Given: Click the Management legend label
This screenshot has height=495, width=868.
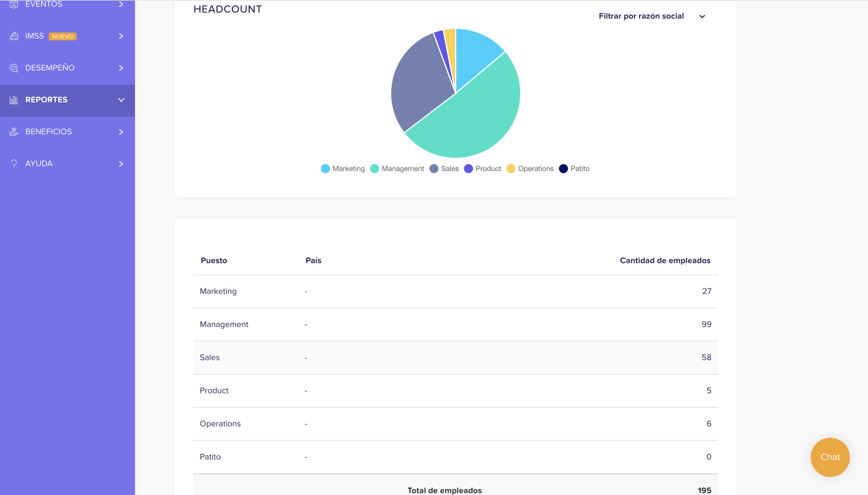Looking at the screenshot, I should [x=403, y=169].
